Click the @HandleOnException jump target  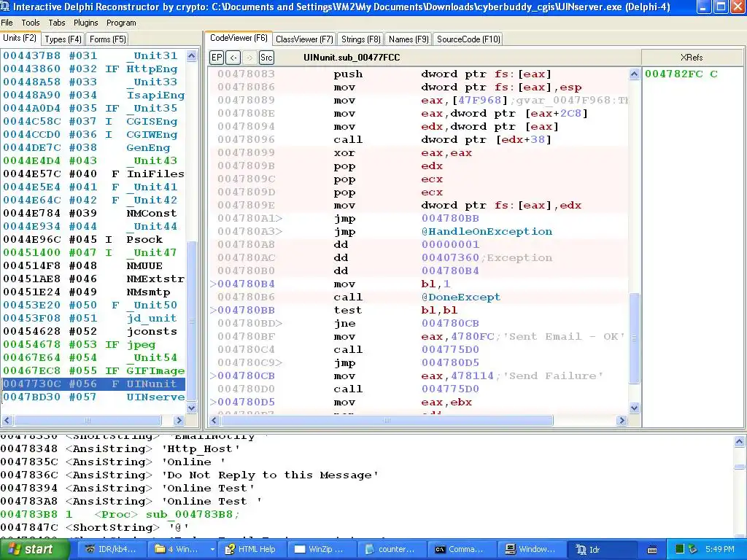[487, 231]
